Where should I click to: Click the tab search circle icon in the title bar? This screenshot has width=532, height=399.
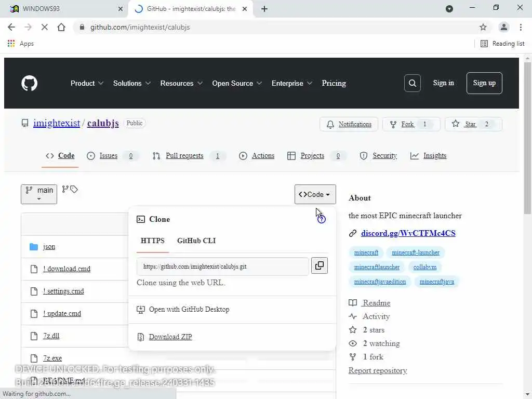click(x=449, y=9)
